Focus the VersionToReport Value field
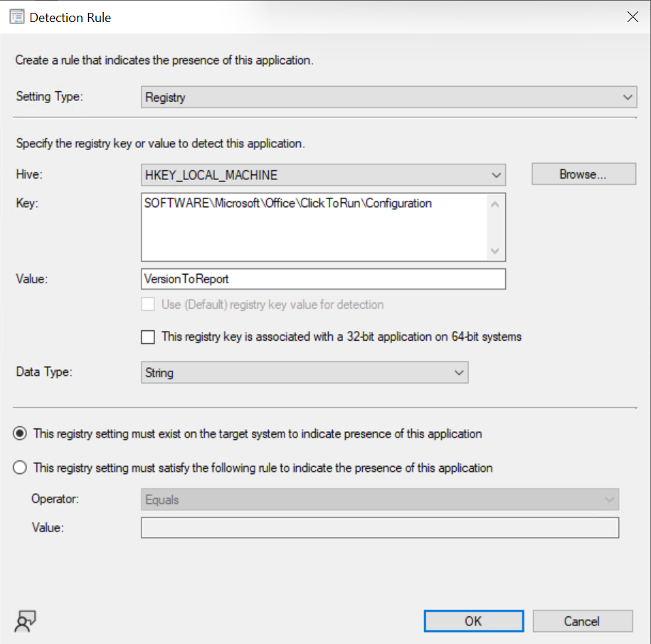This screenshot has width=651, height=644. [323, 279]
